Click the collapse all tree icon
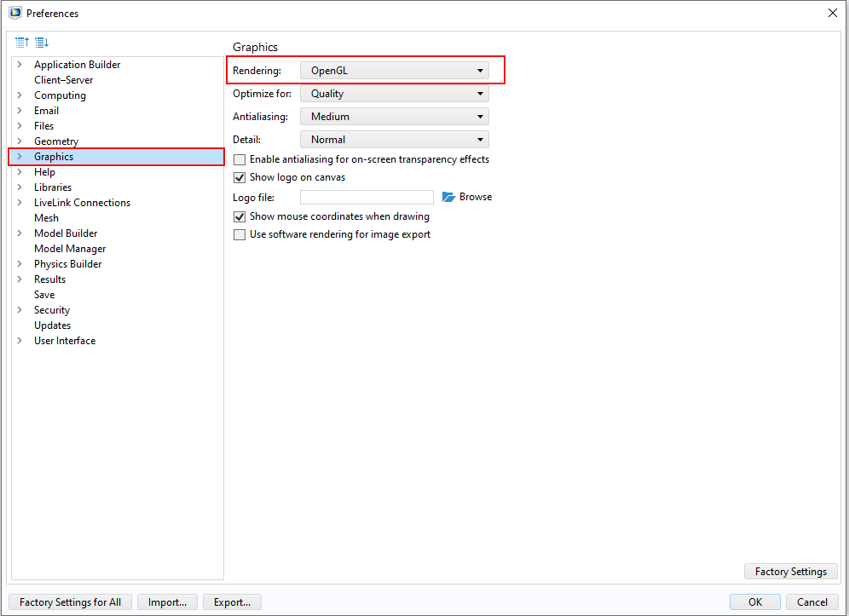Image resolution: width=849 pixels, height=616 pixels. [22, 42]
